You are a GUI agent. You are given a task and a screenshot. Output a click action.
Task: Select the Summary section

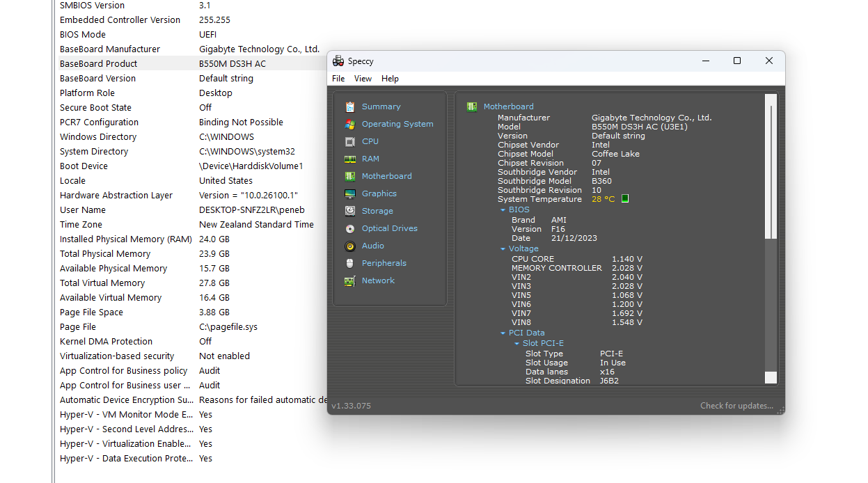click(x=381, y=106)
